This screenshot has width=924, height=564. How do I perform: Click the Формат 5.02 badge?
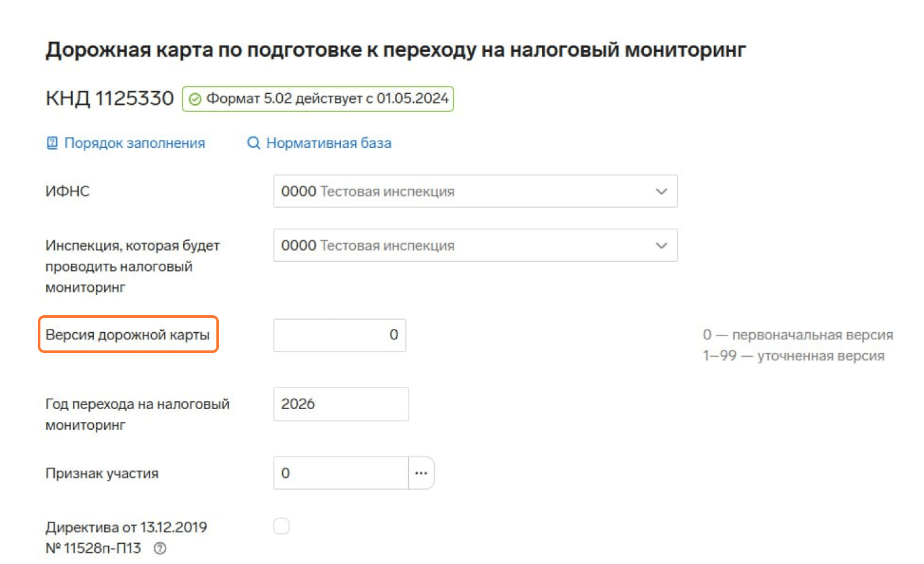tap(318, 99)
